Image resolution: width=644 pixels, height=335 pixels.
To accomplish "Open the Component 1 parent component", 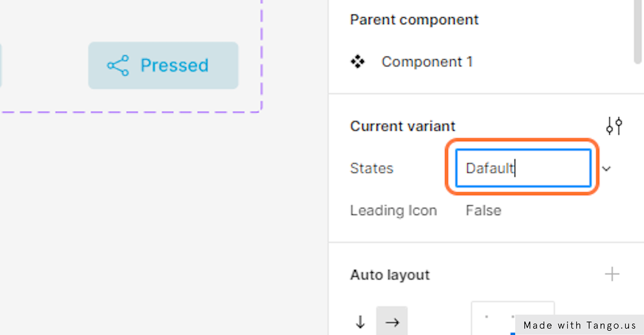I will (x=427, y=62).
